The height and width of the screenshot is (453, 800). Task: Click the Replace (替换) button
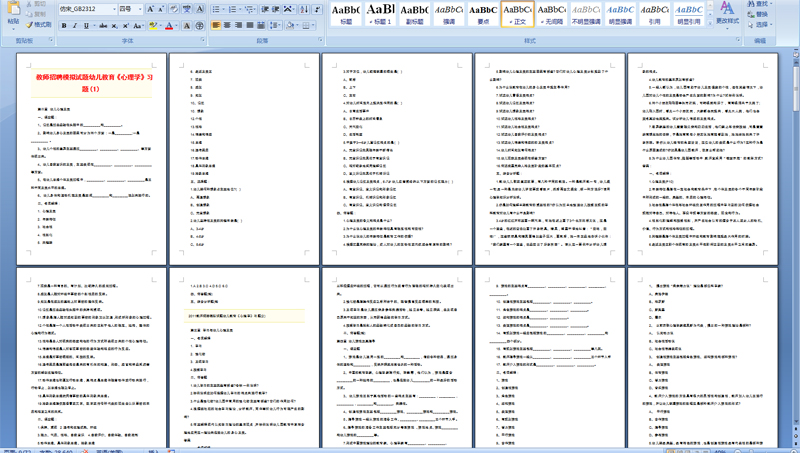[758, 14]
